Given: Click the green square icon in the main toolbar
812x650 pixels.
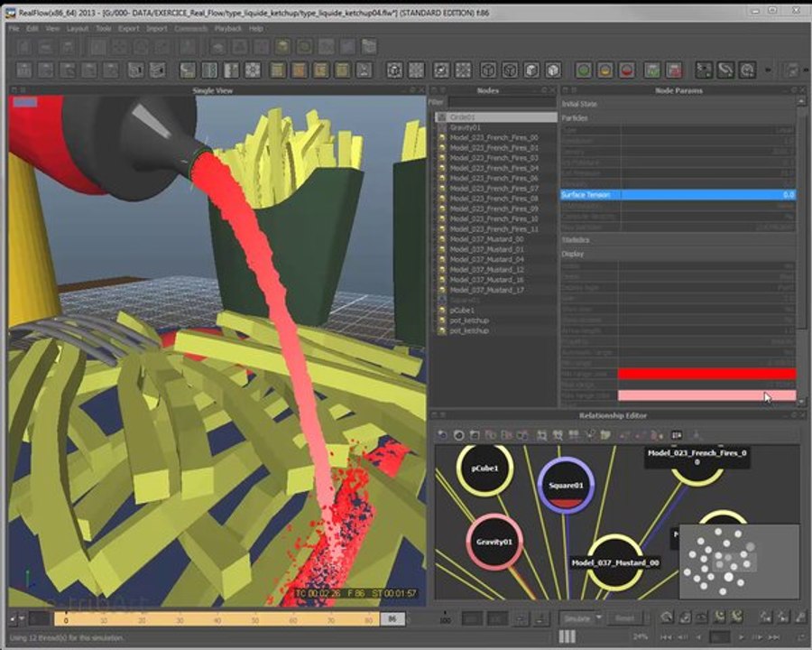Looking at the screenshot, I should tap(652, 70).
